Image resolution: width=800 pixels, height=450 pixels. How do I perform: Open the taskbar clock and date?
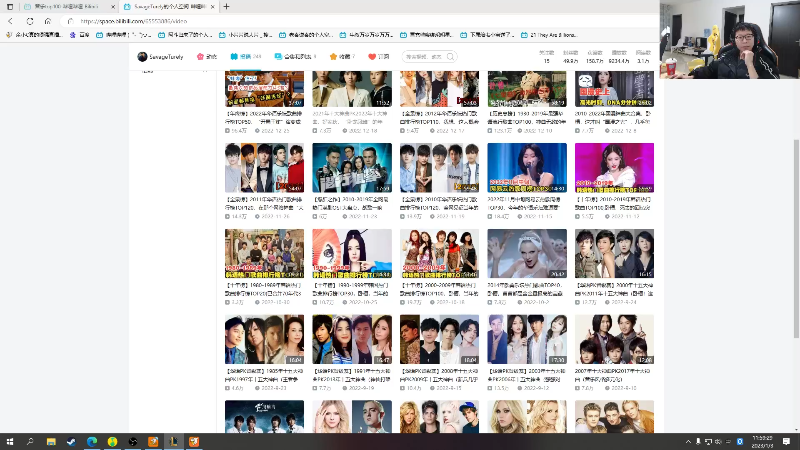(762, 441)
